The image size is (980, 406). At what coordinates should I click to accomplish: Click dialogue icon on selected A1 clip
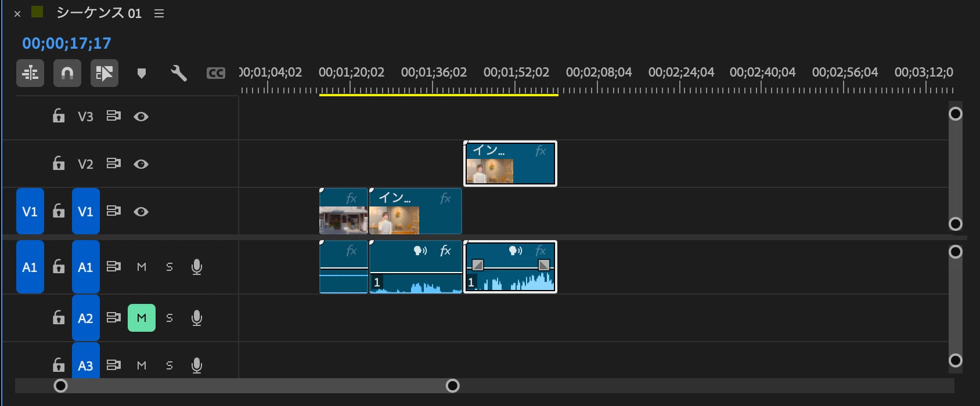pos(516,251)
